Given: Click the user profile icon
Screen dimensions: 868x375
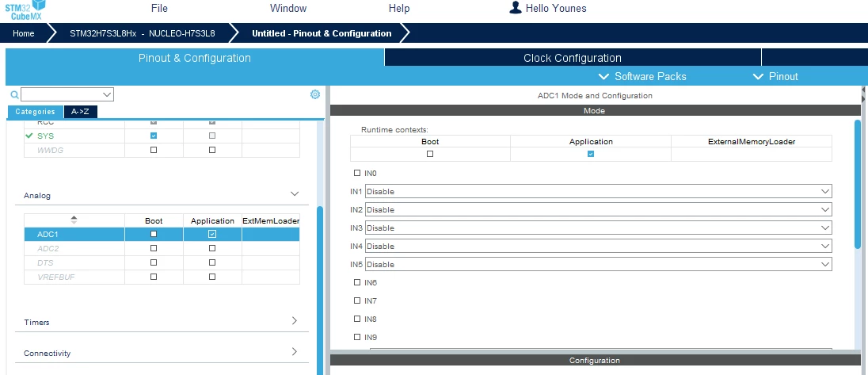Looking at the screenshot, I should [516, 7].
